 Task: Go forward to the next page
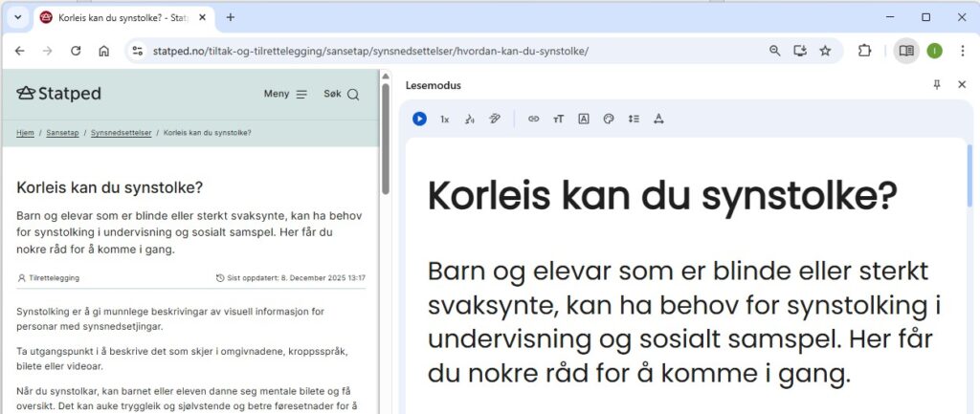point(48,52)
